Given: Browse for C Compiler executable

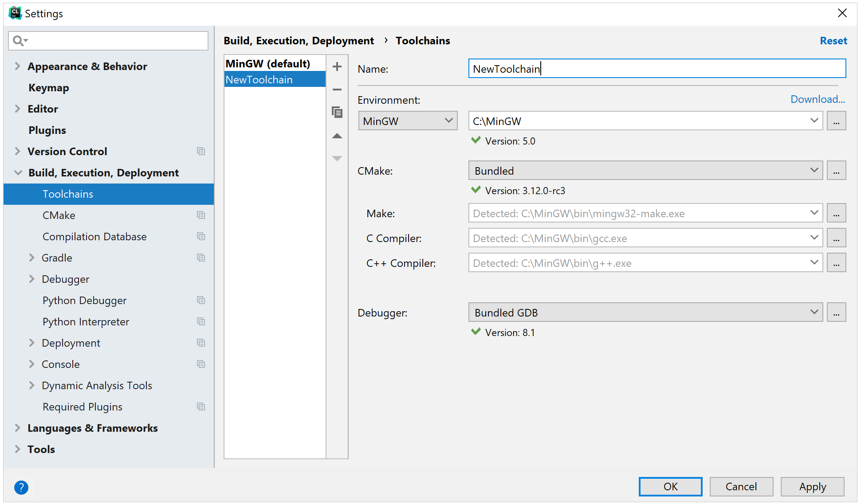Looking at the screenshot, I should click(836, 238).
